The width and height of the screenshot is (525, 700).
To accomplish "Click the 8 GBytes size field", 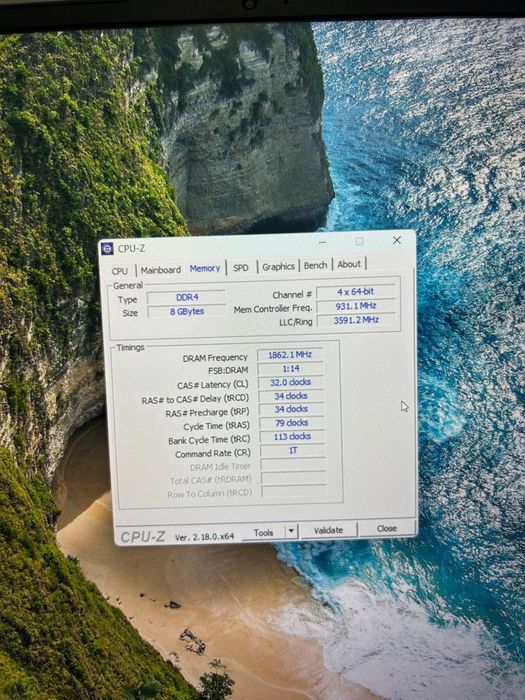I will coord(187,312).
